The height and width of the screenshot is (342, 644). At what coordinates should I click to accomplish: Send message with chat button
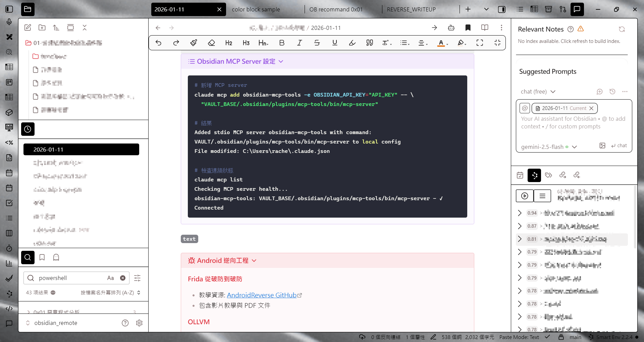click(x=619, y=146)
